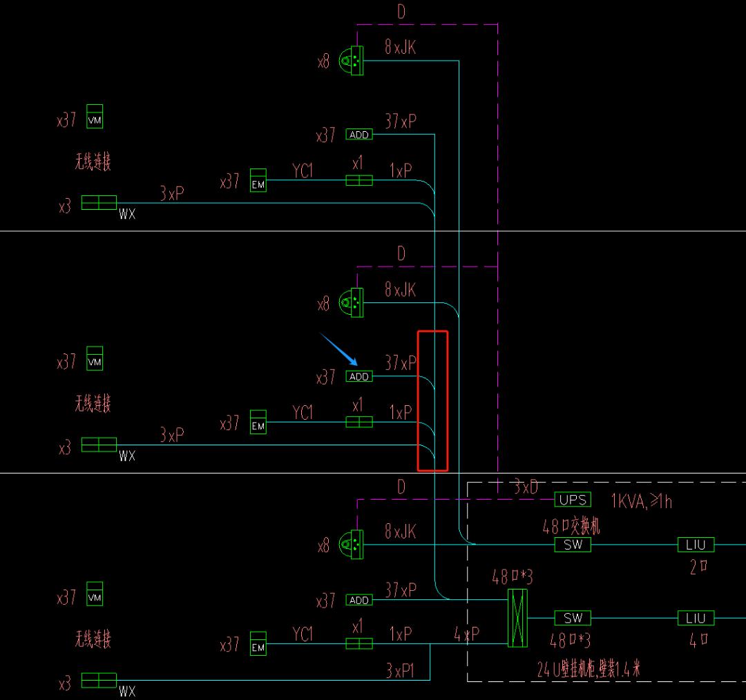
Task: Select the UPS device box
Action: pyautogui.click(x=573, y=499)
